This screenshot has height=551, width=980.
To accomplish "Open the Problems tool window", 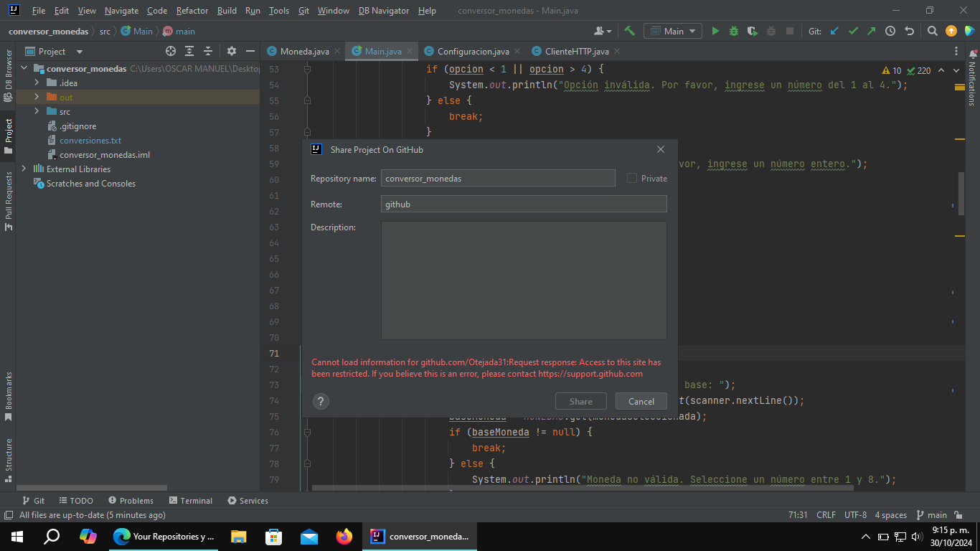I will pyautogui.click(x=131, y=500).
